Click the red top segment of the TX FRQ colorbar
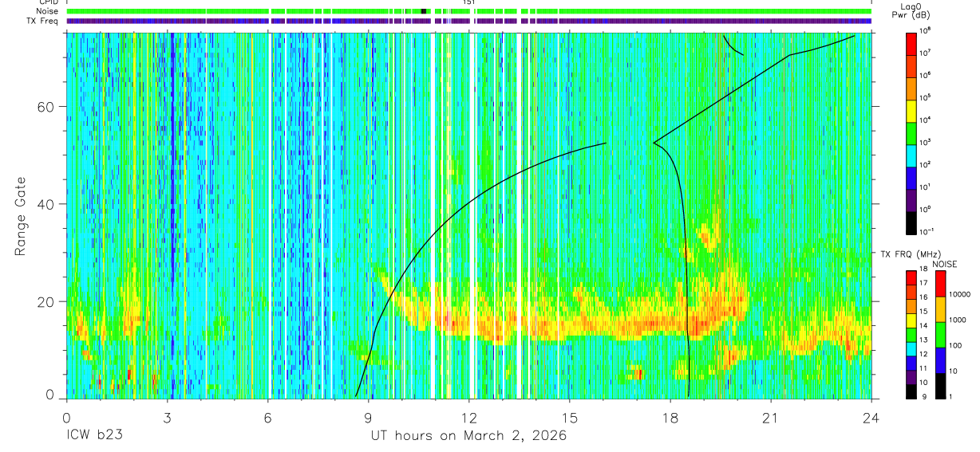 click(x=911, y=277)
